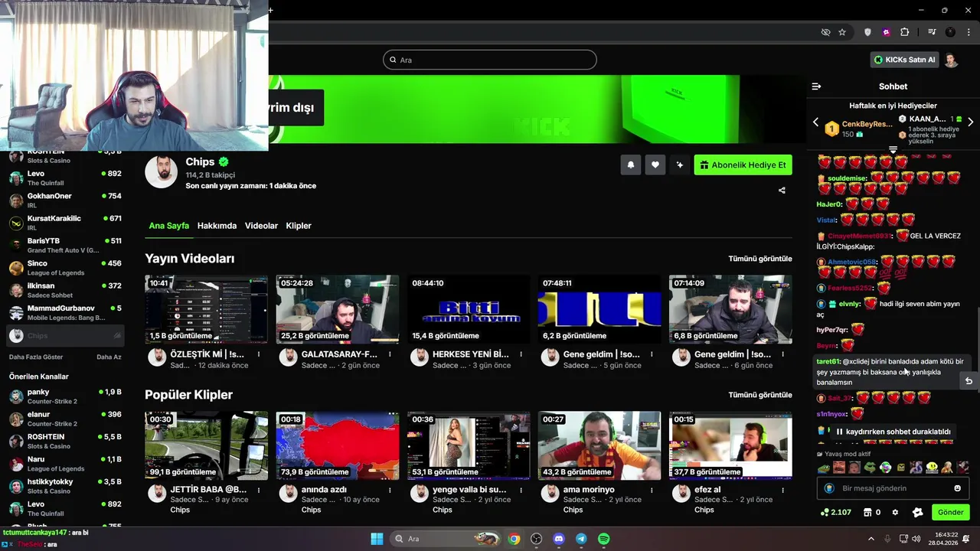The height and width of the screenshot is (551, 980).
Task: Insert the yellow smiley emote from quick row
Action: 932,468
